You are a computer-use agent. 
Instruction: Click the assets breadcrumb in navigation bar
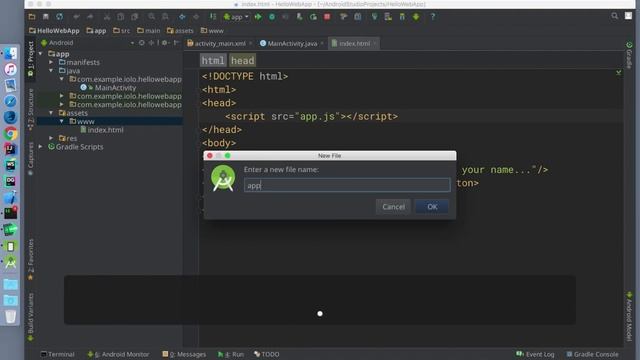click(x=180, y=31)
